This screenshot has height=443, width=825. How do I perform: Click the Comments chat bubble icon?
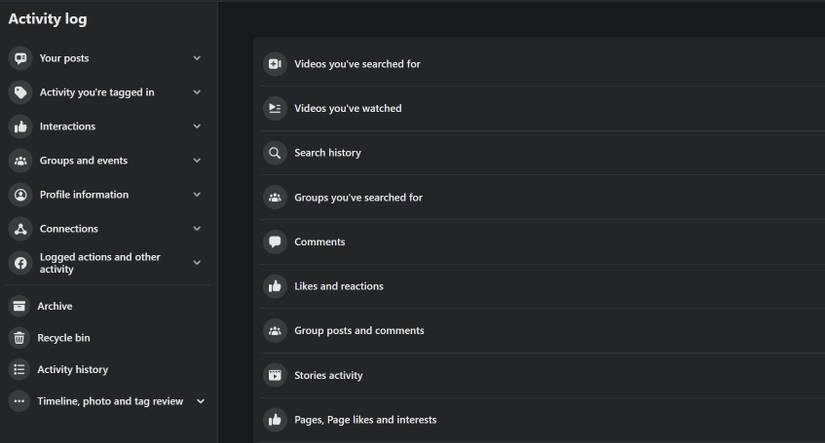[275, 241]
